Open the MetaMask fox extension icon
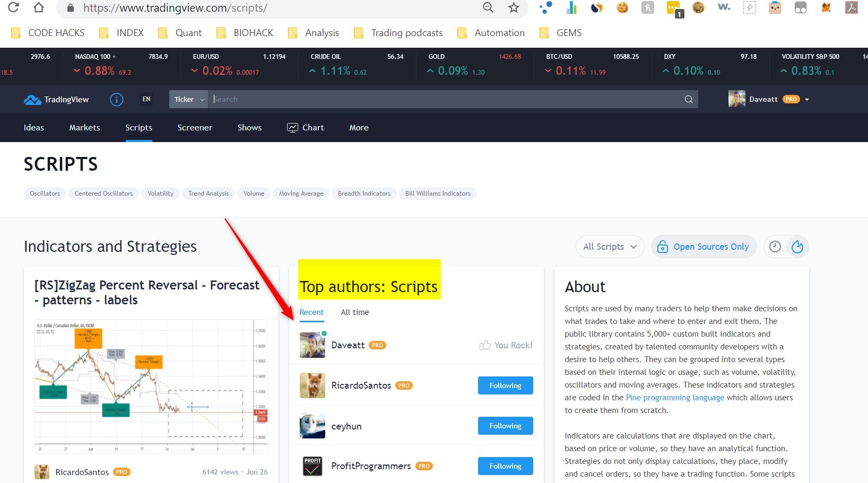 coord(826,7)
